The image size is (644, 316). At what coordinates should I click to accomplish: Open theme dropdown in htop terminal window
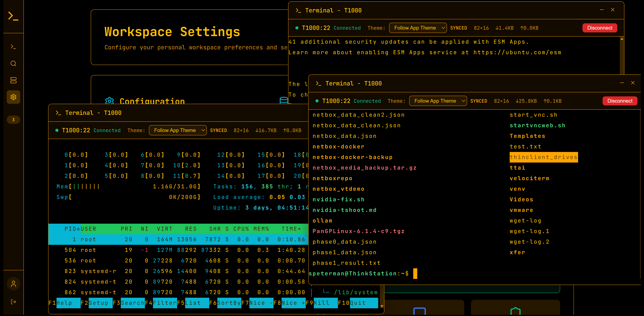[x=177, y=130]
